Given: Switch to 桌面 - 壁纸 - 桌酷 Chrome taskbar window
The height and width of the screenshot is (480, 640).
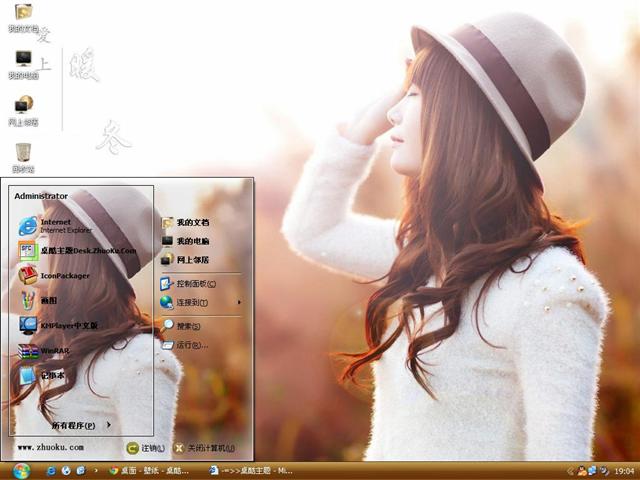Looking at the screenshot, I should [149, 471].
